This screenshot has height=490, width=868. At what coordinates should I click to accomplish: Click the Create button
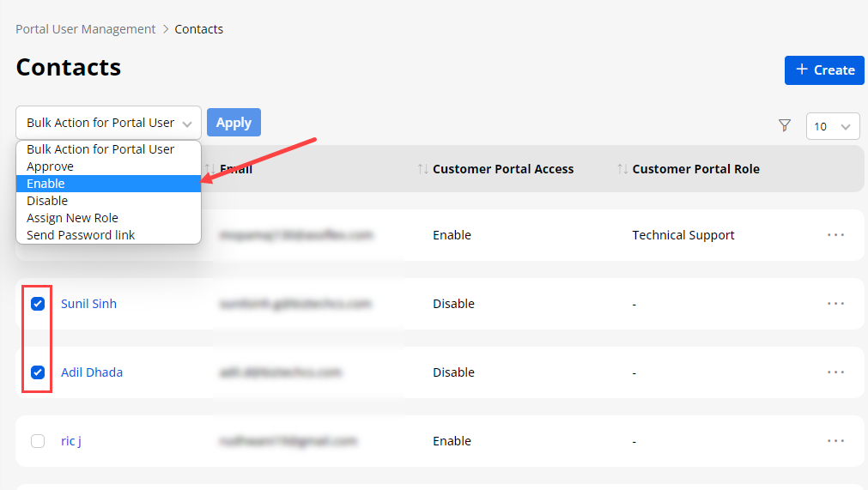tap(823, 70)
